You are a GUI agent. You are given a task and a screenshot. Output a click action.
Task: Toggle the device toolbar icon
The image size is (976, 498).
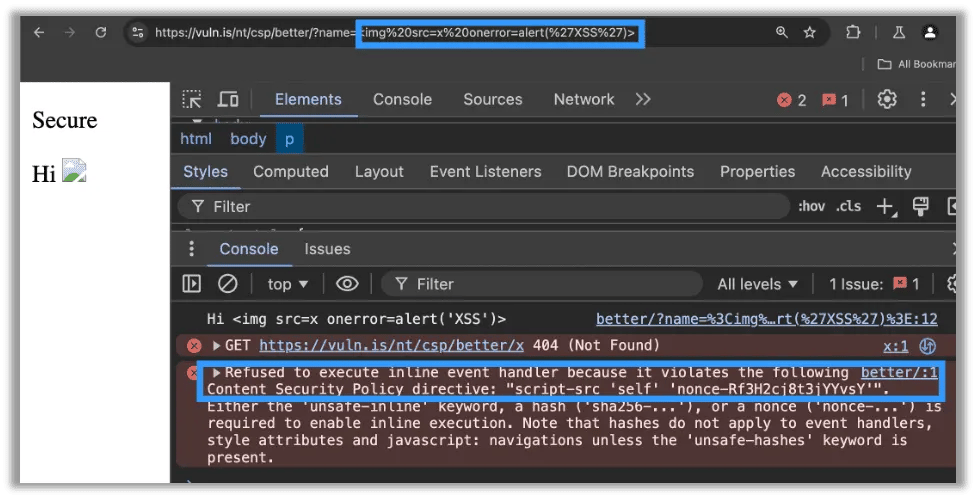pos(228,100)
